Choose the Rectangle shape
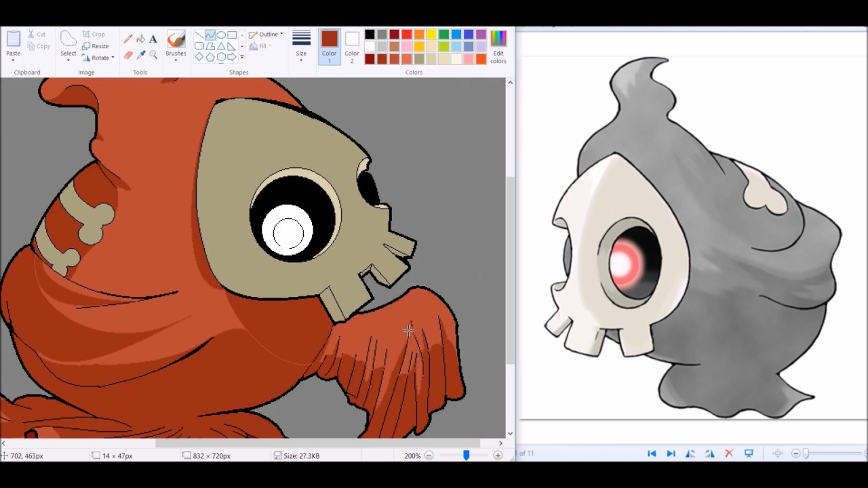 (232, 35)
